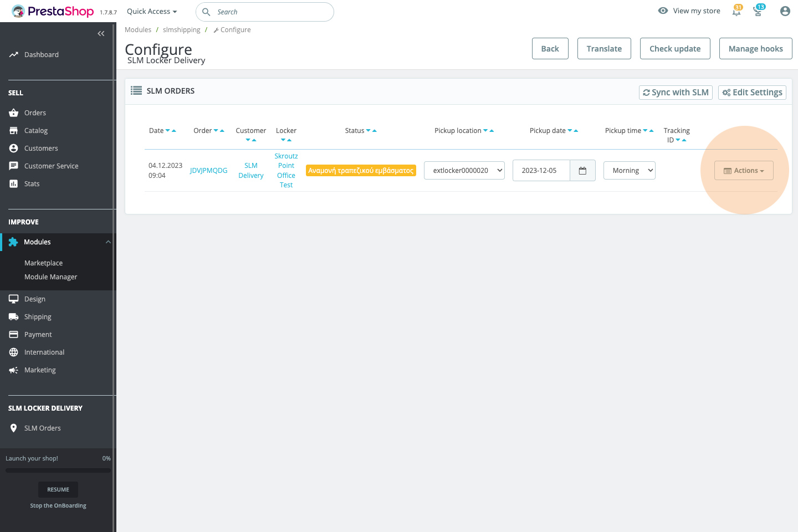Click the Back button
The height and width of the screenshot is (532, 798).
550,49
